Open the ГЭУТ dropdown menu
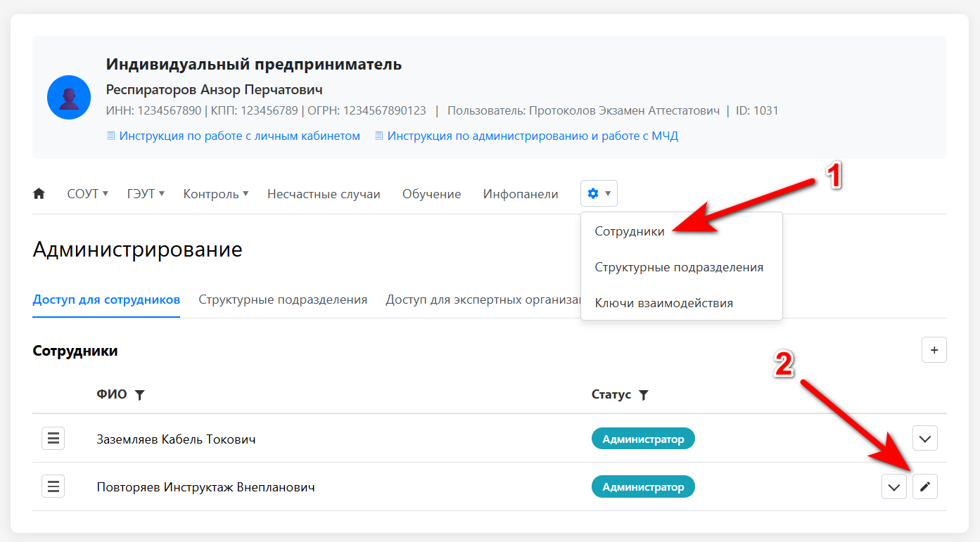Image resolution: width=980 pixels, height=542 pixels. 146,194
